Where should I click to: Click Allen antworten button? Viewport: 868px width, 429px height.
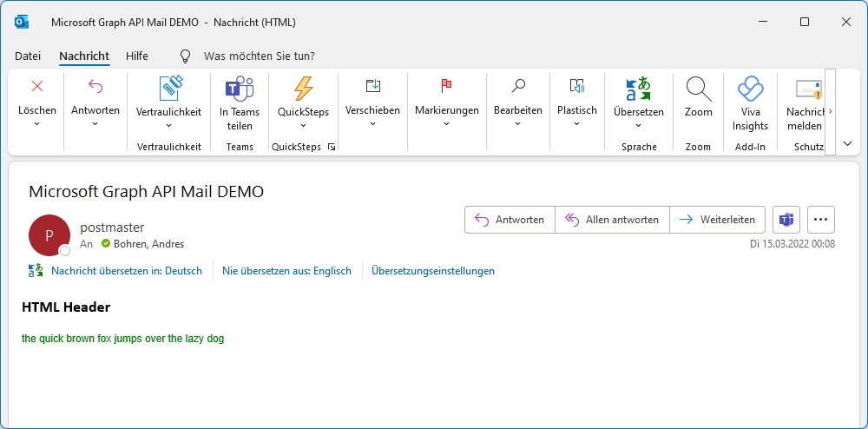pyautogui.click(x=612, y=220)
